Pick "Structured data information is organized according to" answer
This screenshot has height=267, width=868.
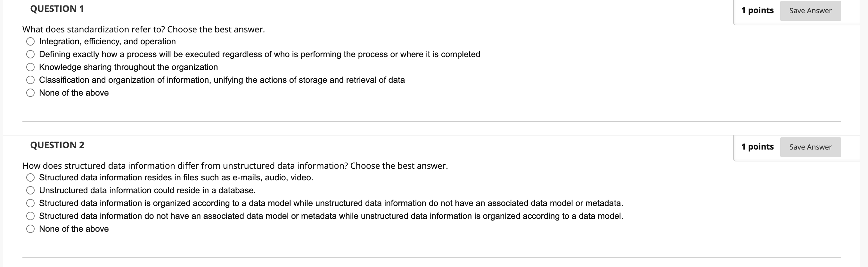click(30, 203)
